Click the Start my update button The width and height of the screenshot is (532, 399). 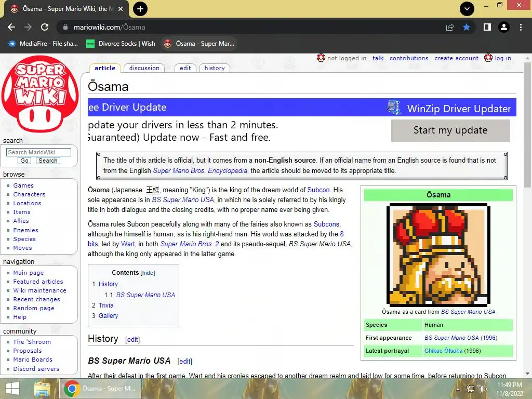[x=450, y=130]
